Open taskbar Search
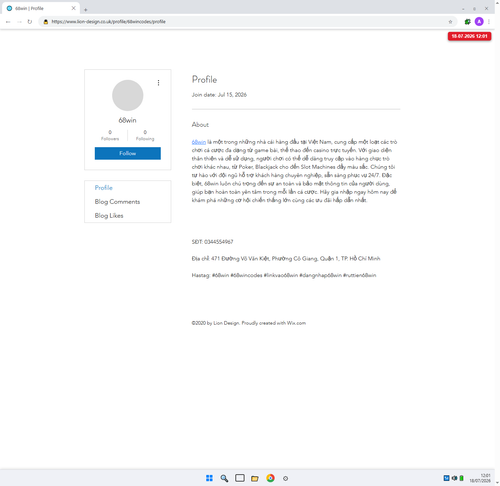 point(224,478)
